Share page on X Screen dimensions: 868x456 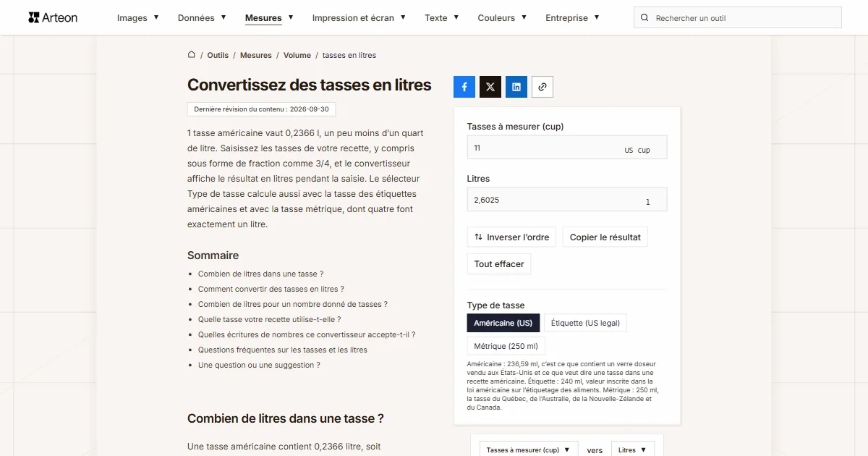click(490, 87)
